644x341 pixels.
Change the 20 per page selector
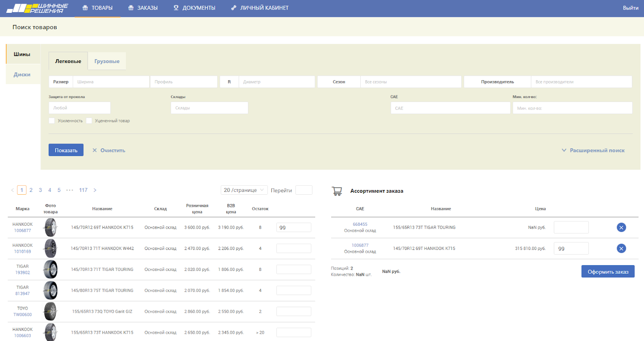pos(244,190)
